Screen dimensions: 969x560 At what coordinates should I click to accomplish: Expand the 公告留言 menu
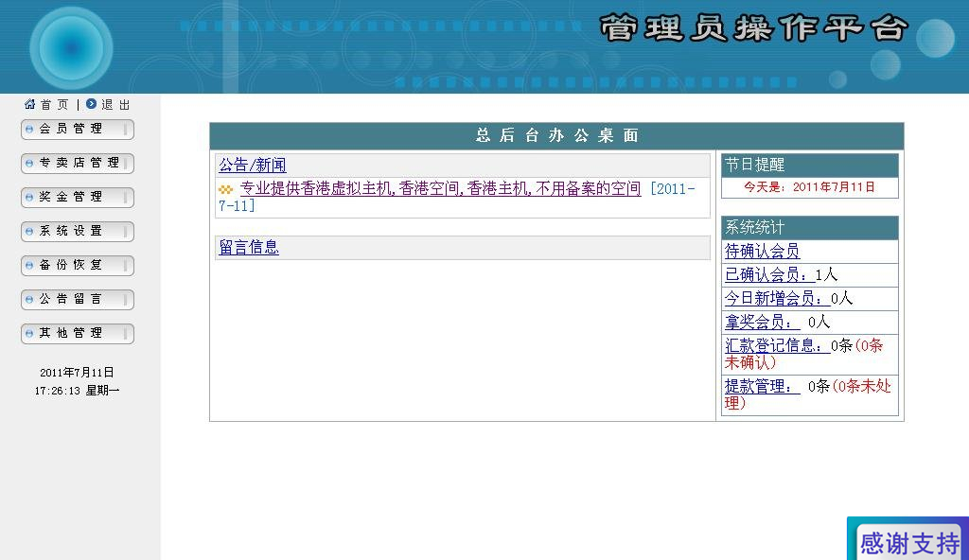78,299
